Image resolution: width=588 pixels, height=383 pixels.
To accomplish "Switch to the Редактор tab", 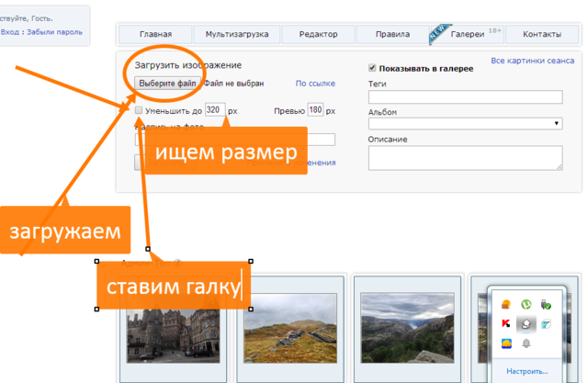I will [x=318, y=34].
